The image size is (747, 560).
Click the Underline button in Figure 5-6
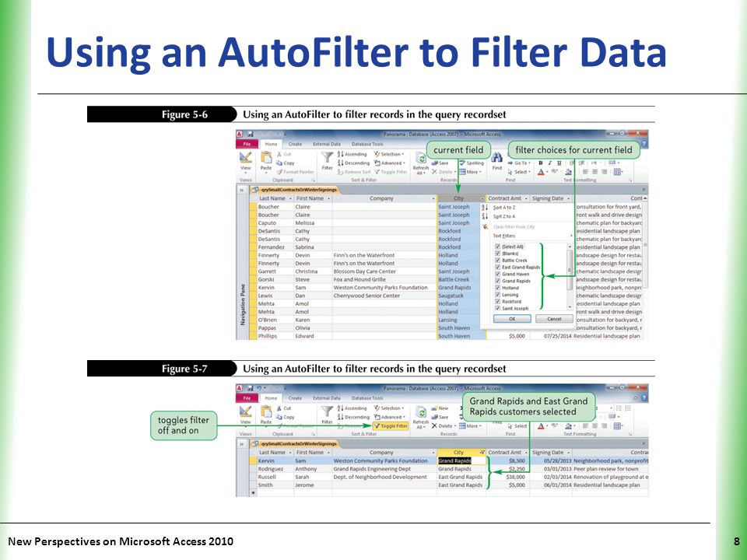559,163
